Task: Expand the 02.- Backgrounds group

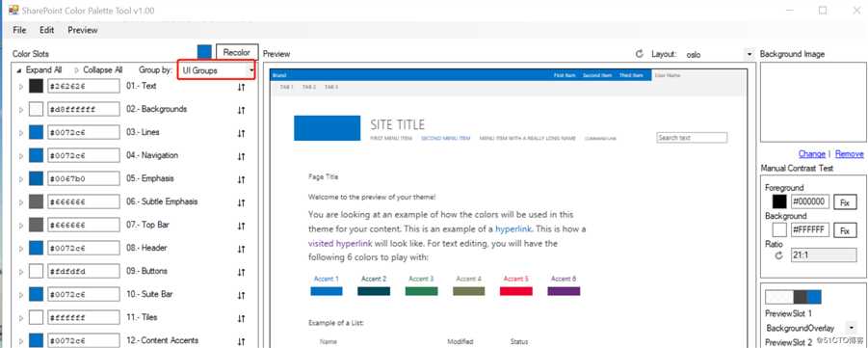Action: pyautogui.click(x=21, y=110)
